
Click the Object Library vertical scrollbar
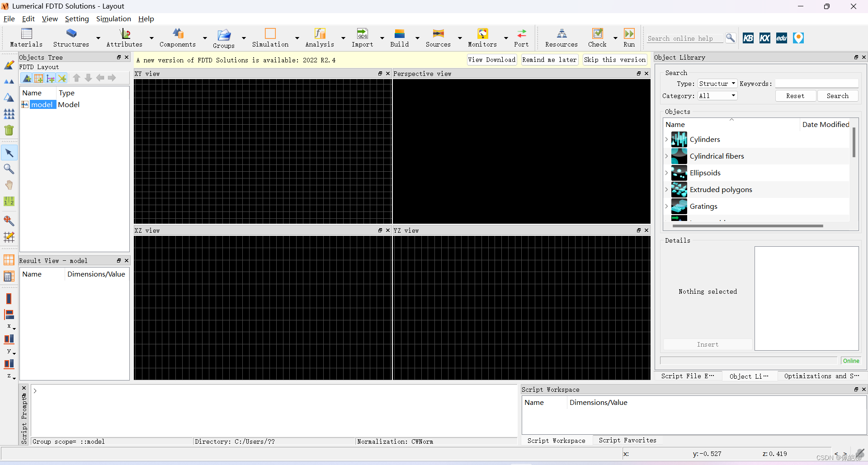(x=854, y=143)
